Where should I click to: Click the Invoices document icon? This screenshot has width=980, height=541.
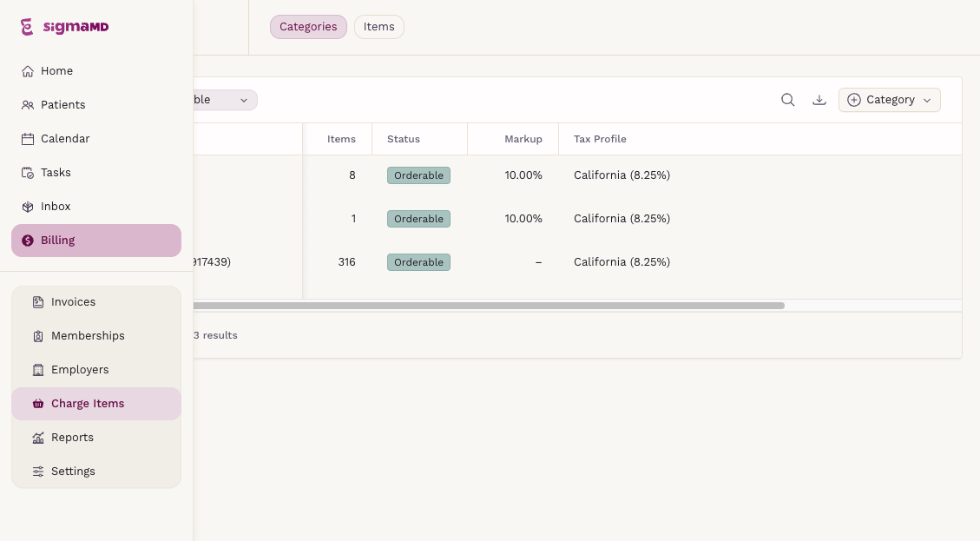[38, 302]
